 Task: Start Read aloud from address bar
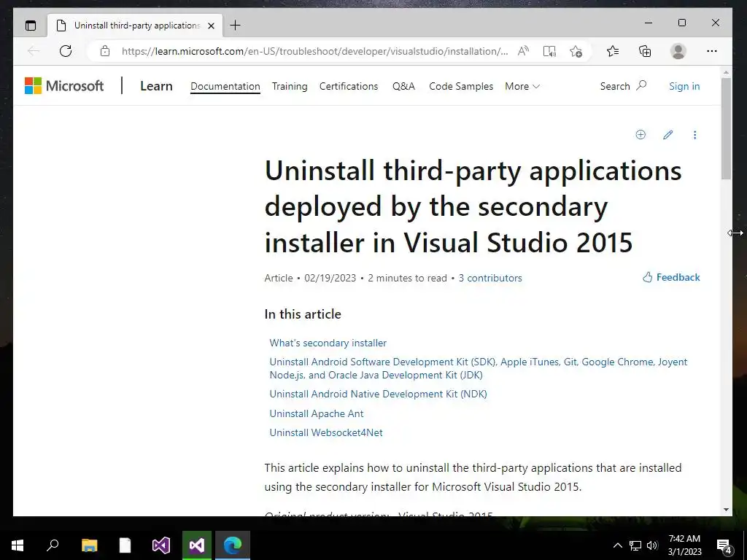tap(523, 51)
